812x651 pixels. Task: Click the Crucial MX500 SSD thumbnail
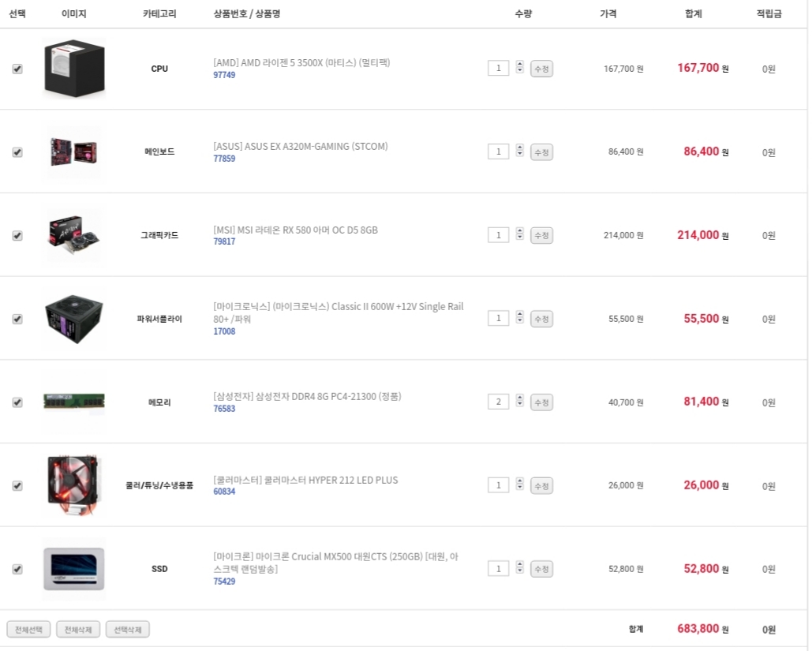pos(73,569)
